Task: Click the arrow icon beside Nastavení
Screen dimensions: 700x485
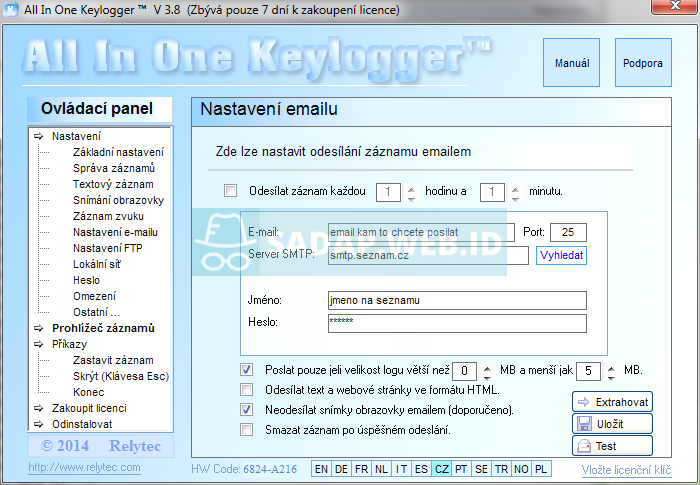Action: (39, 136)
